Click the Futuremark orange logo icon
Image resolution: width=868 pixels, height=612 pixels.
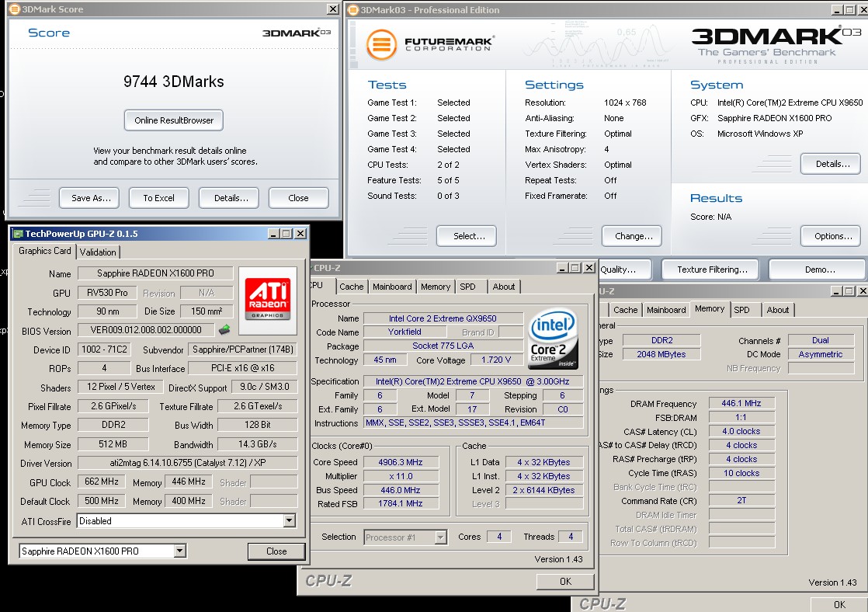click(381, 45)
